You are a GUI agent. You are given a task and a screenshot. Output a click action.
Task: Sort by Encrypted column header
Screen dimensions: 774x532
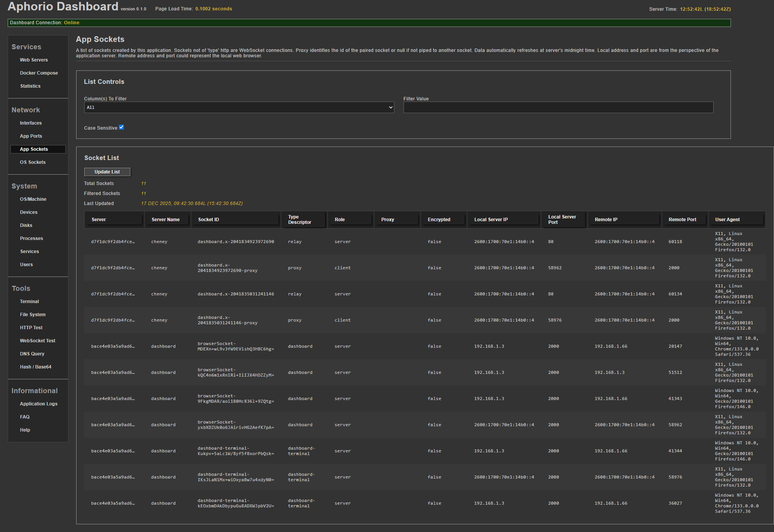coord(443,220)
